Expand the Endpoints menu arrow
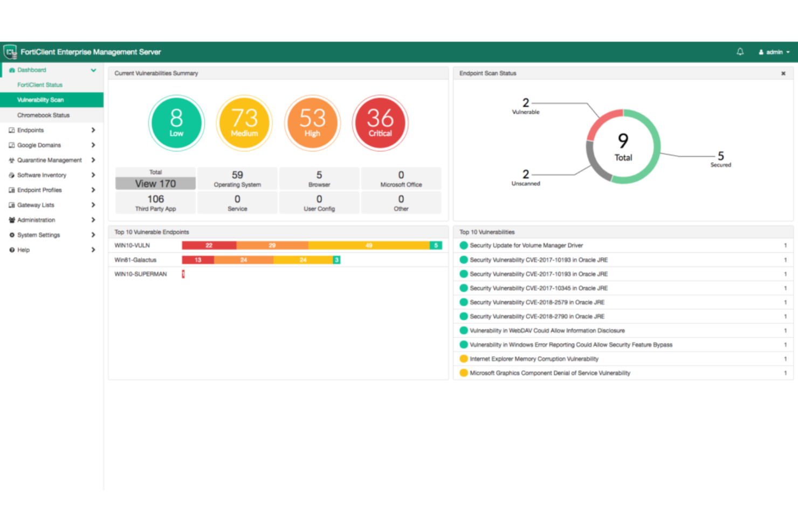The width and height of the screenshot is (798, 532). point(93,130)
